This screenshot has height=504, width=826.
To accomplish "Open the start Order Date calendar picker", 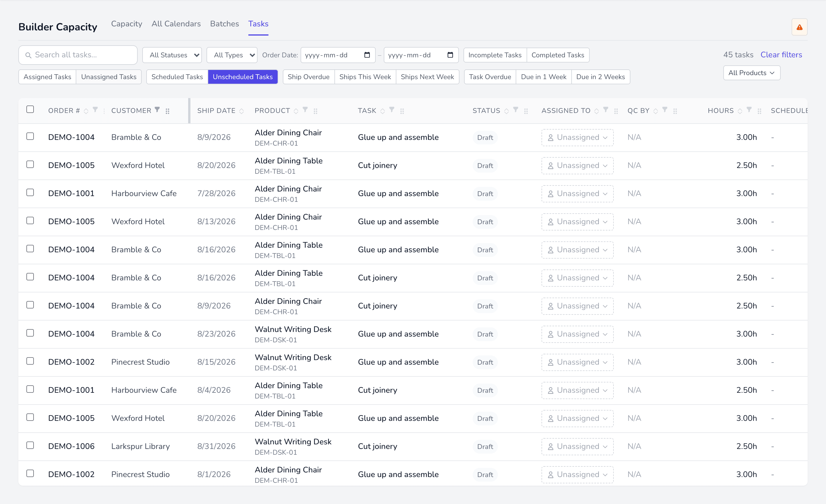I will pyautogui.click(x=367, y=55).
